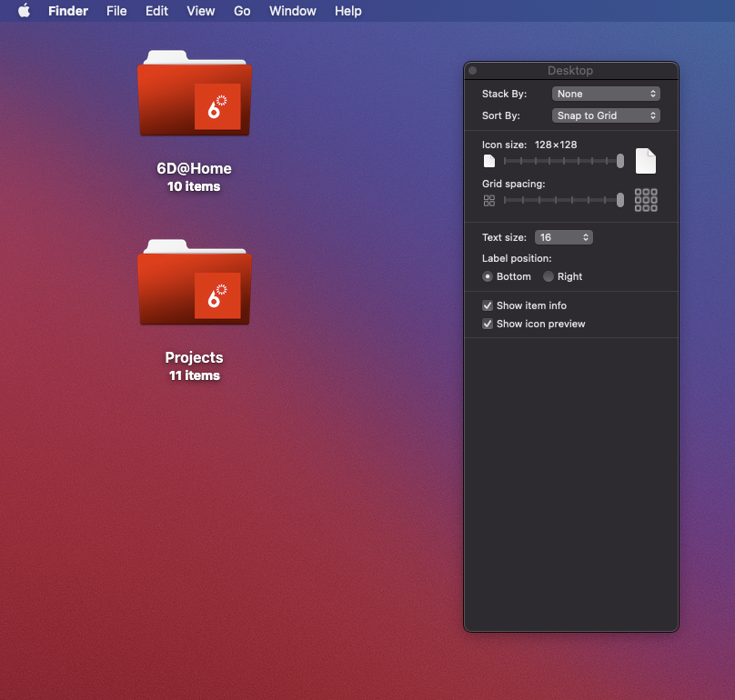Open the Go menu
Screen dimensions: 735x700
pyautogui.click(x=242, y=11)
